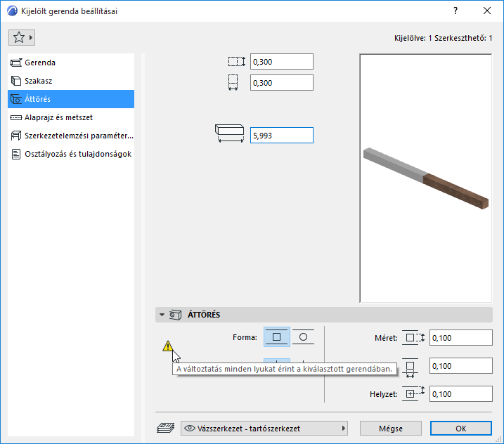
Task: Click the 'Kijelölve: 1 Szerkeszthető: 1' text
Action: (444, 38)
